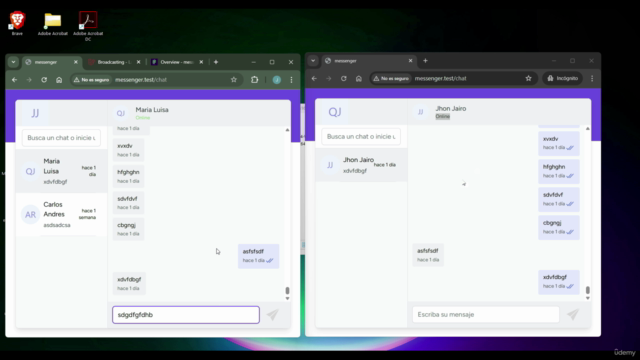Close the Overview tab

click(x=201, y=62)
